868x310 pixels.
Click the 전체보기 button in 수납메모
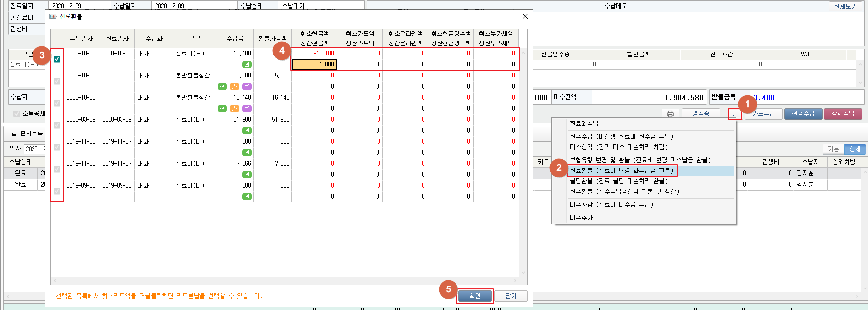[x=845, y=6]
